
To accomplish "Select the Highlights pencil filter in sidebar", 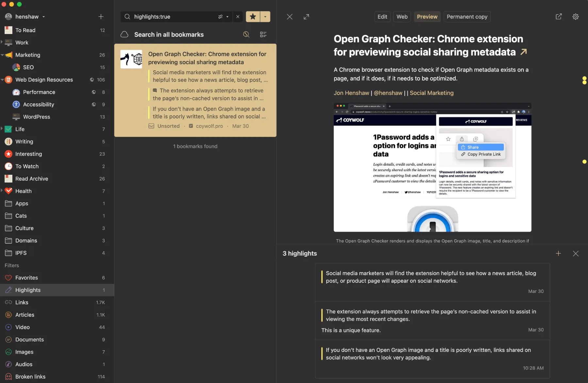I will click(x=9, y=290).
